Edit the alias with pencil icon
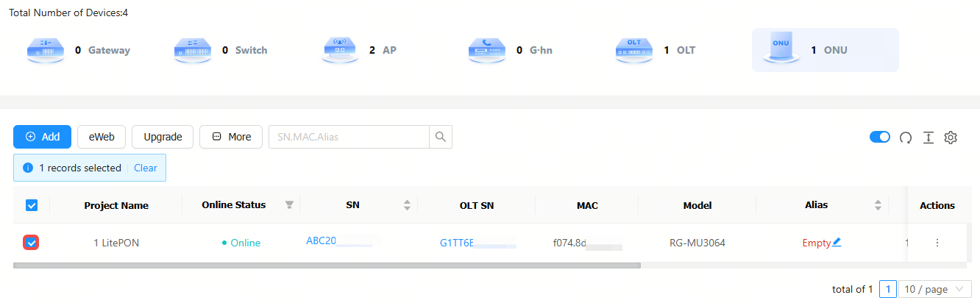This screenshot has height=303, width=980. [837, 242]
